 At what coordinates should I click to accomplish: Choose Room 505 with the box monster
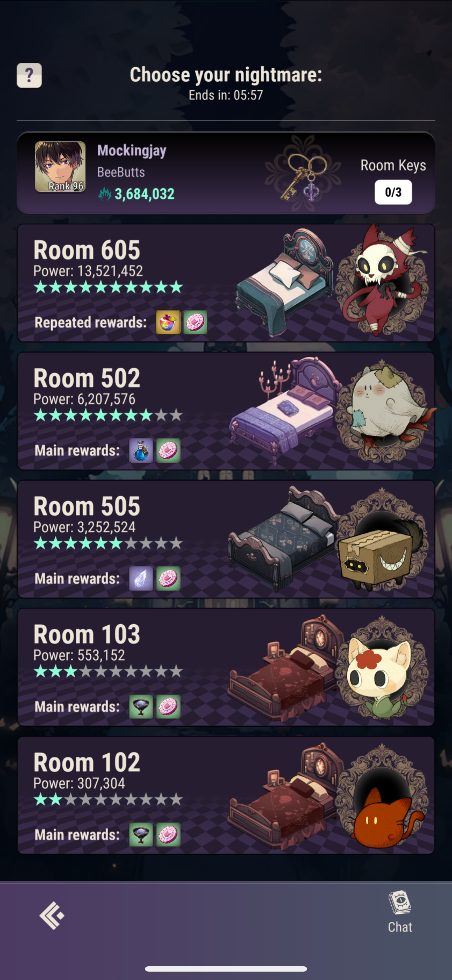[226, 539]
